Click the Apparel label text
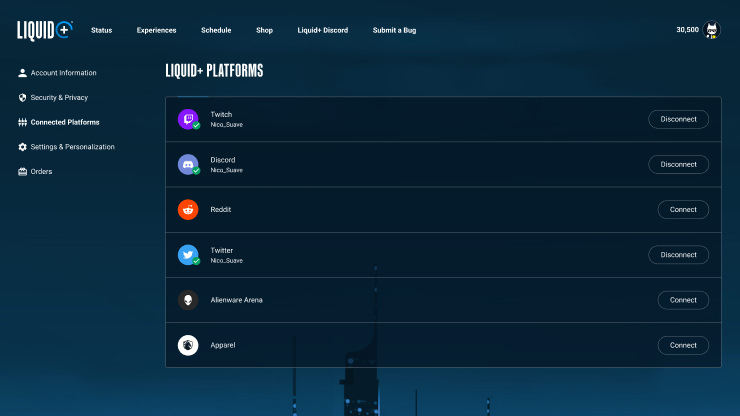This screenshot has width=740, height=416. tap(223, 345)
